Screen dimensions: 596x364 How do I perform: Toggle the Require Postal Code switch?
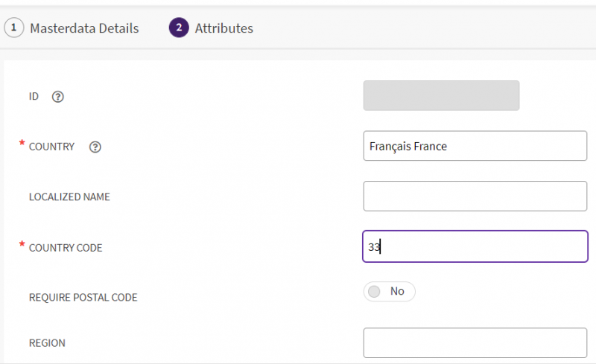[389, 291]
